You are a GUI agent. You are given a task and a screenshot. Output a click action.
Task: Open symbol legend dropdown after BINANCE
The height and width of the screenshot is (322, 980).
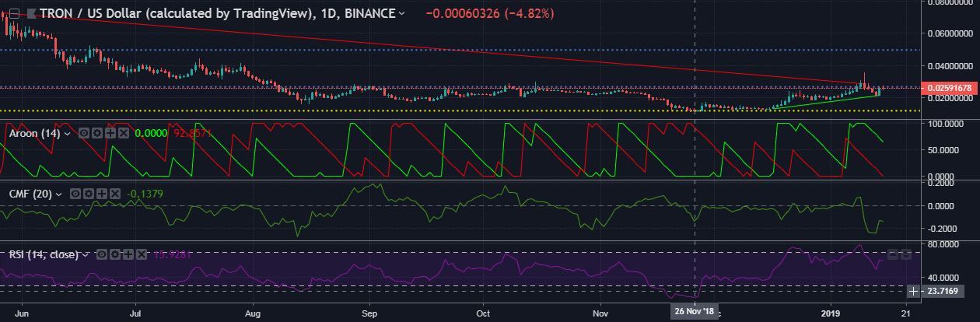(x=401, y=13)
